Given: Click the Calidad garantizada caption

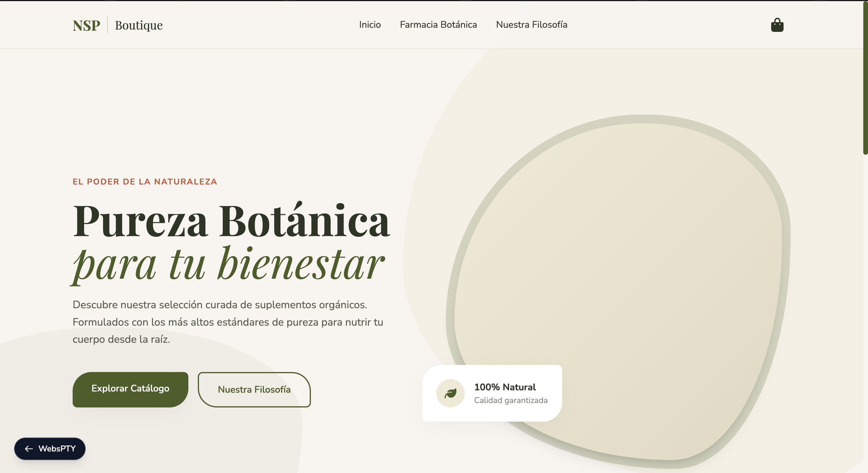Looking at the screenshot, I should [511, 400].
